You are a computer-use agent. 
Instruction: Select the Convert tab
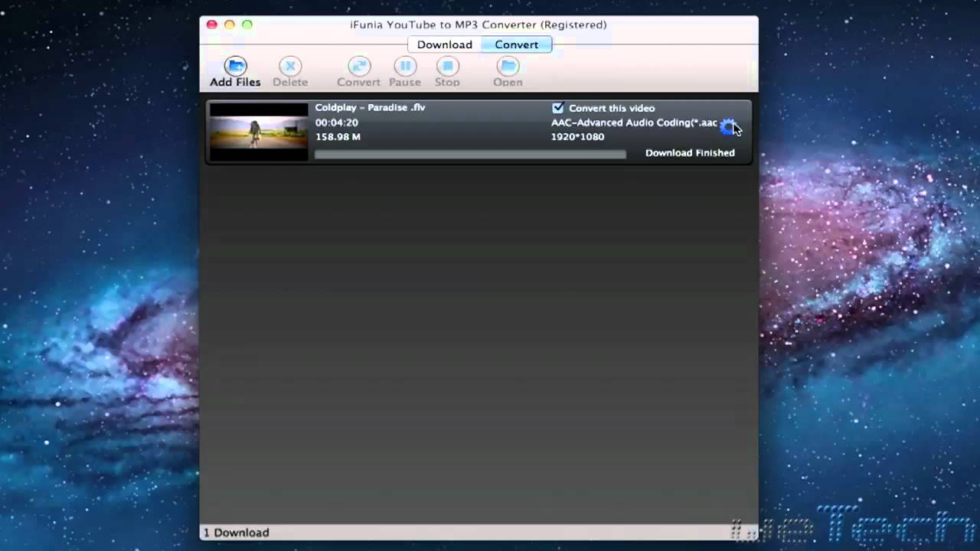517,44
